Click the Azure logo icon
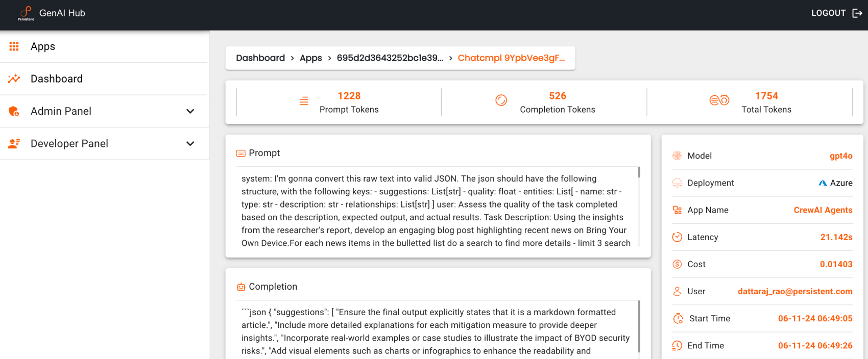 click(823, 183)
